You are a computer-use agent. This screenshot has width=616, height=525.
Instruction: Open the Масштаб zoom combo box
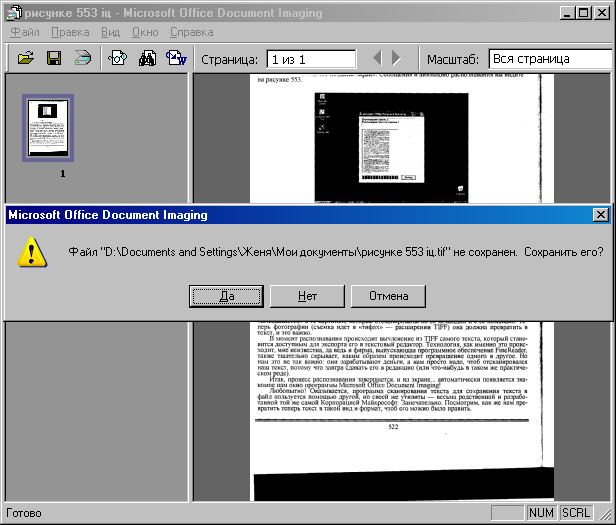tap(550, 59)
